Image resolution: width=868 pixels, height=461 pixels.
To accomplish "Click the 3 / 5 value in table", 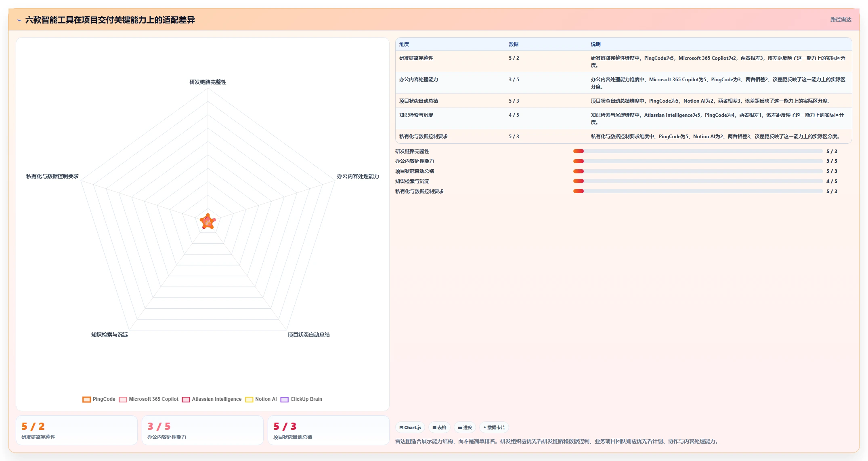I will (x=514, y=80).
